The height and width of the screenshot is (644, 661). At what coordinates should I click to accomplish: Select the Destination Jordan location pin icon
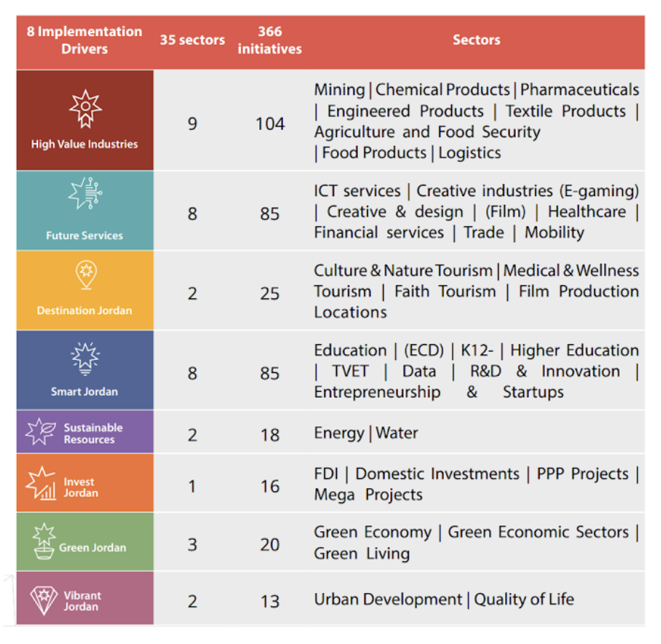(x=85, y=276)
